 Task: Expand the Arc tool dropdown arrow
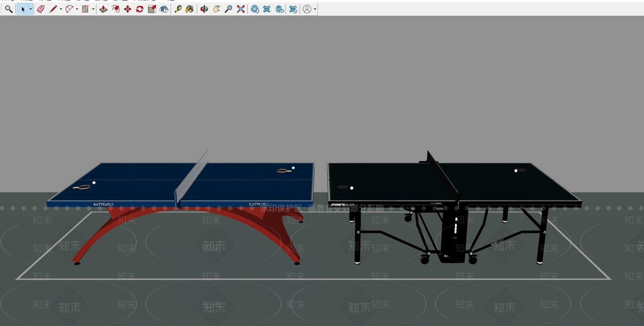(77, 9)
